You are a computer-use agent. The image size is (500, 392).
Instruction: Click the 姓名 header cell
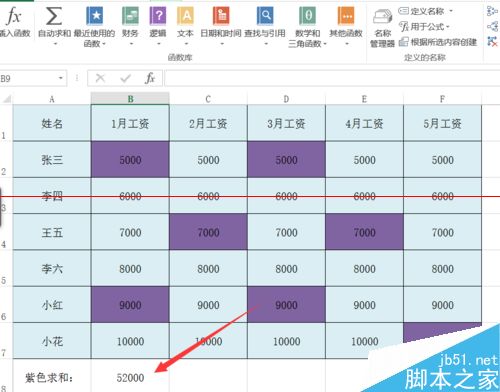52,123
